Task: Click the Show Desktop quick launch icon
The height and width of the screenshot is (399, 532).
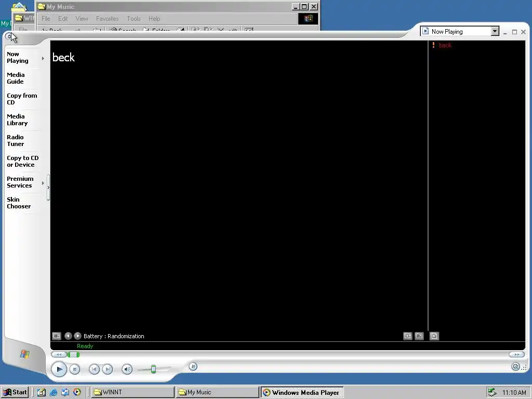Action: click(x=42, y=392)
